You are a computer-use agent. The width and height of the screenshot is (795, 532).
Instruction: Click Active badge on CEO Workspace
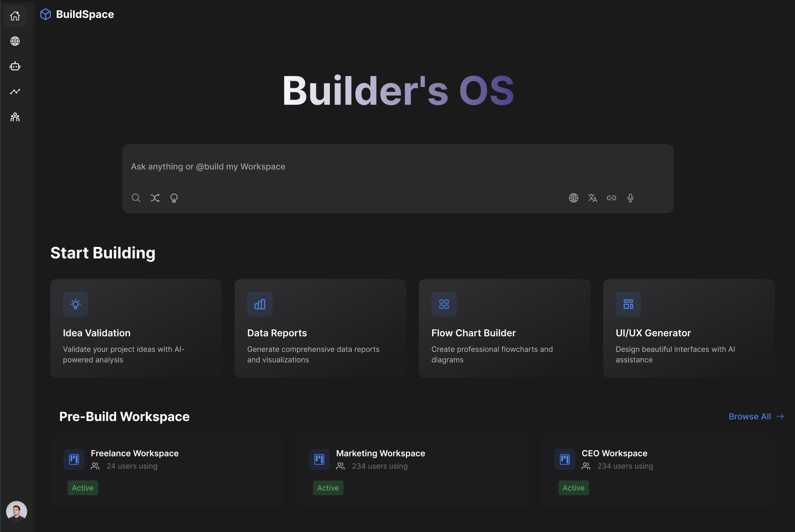click(574, 488)
